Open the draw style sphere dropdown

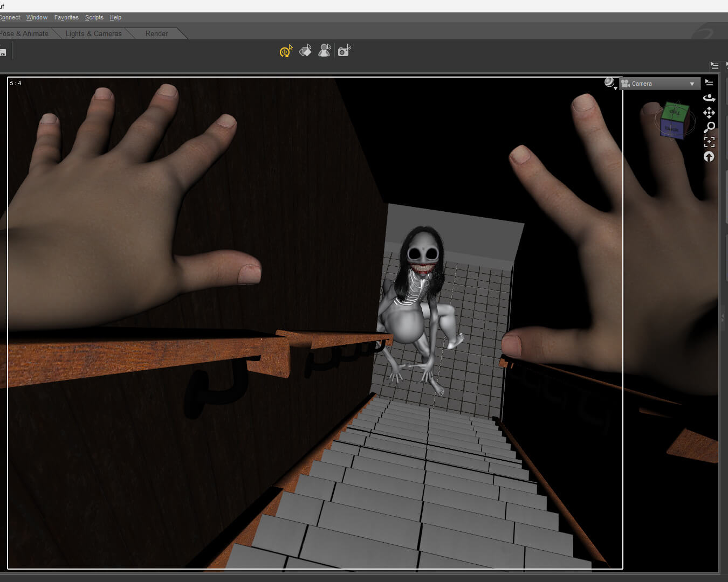tap(610, 83)
